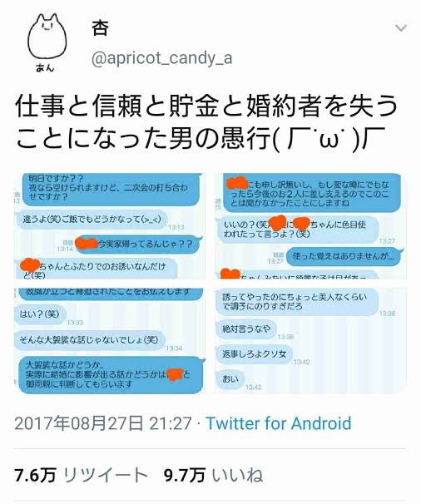The image size is (421, 504).
Task: View the 7.6万 リツイート list
Action: click(81, 475)
